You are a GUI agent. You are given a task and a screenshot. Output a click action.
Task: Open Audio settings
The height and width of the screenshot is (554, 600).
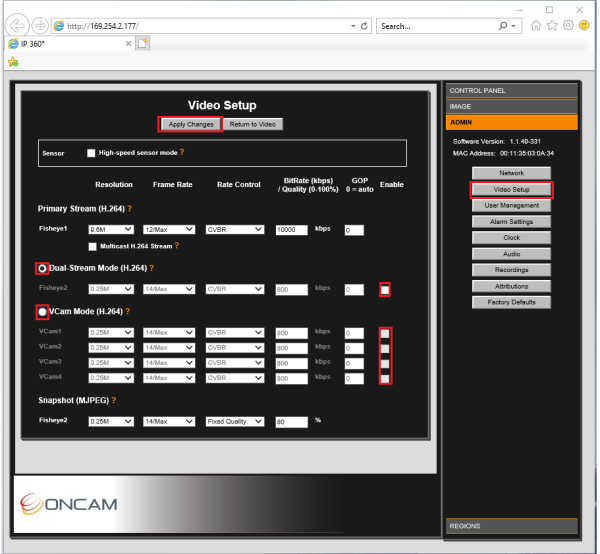(x=511, y=254)
